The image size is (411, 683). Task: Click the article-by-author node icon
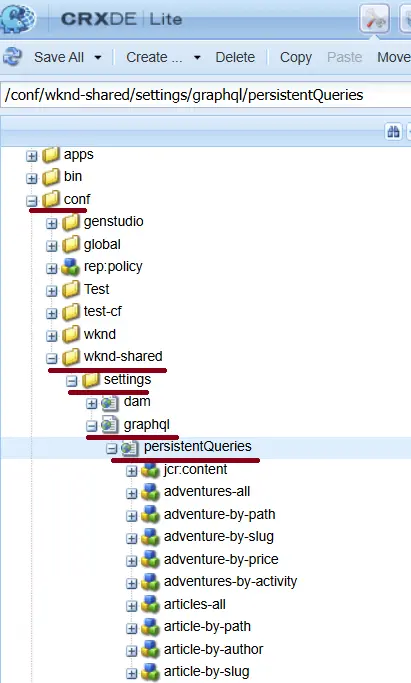coord(151,650)
